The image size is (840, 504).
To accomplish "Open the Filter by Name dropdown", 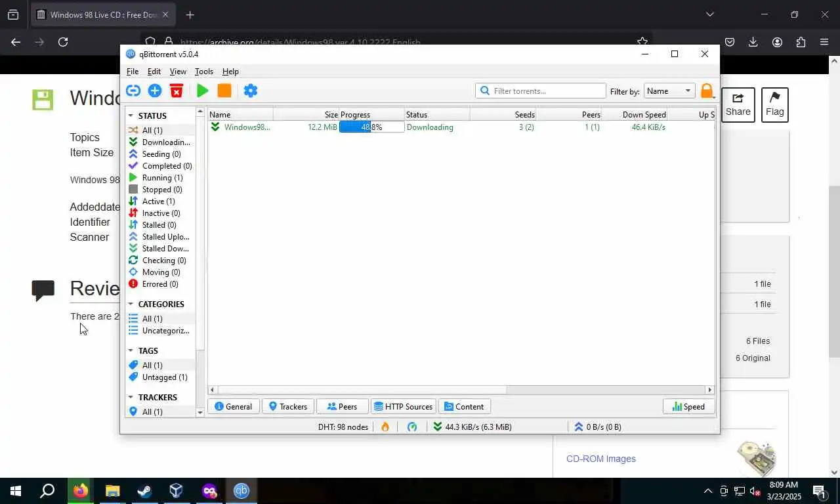I will (669, 91).
